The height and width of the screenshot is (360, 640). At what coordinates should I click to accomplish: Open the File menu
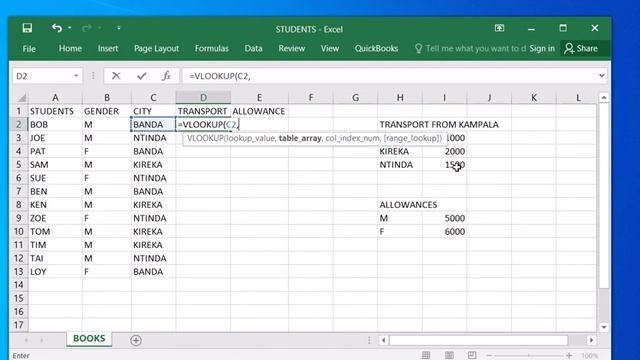[x=29, y=49]
